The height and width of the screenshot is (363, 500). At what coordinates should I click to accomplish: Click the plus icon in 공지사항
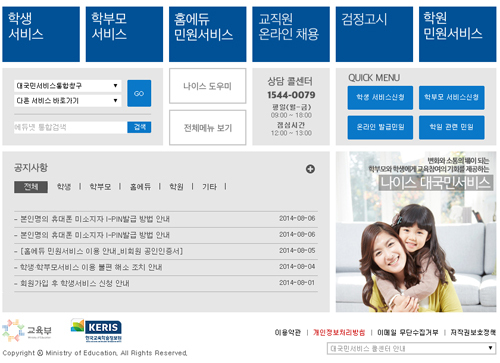(310, 169)
